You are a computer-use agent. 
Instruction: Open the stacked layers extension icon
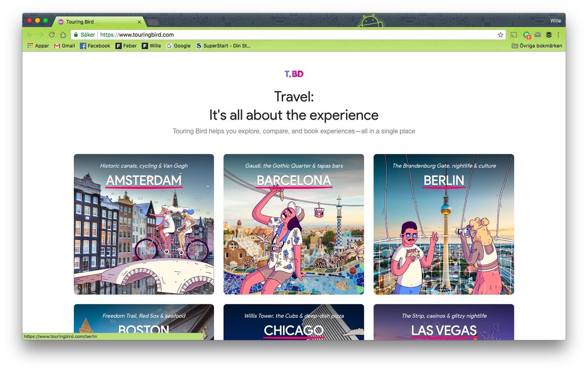click(548, 35)
